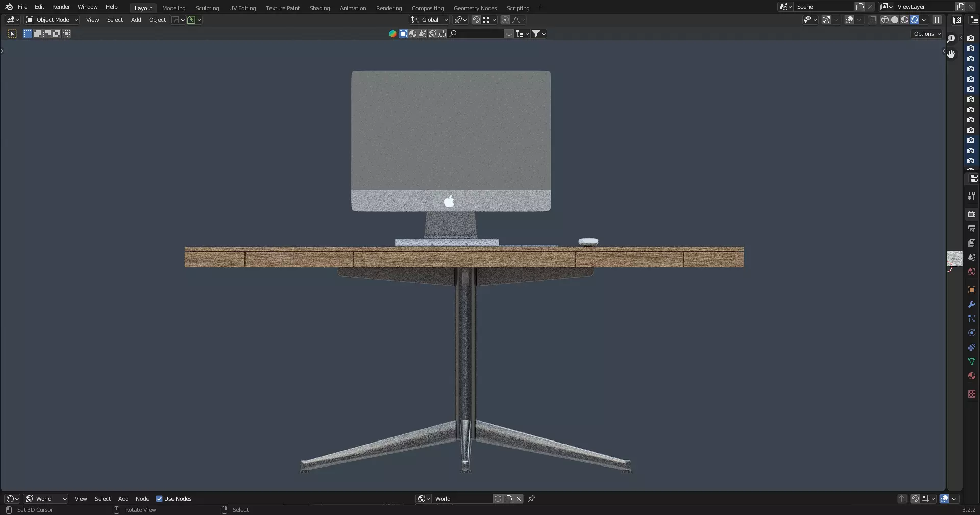980x515 pixels.
Task: Click the new view layer icon beside ViewLayer
Action: click(961, 7)
